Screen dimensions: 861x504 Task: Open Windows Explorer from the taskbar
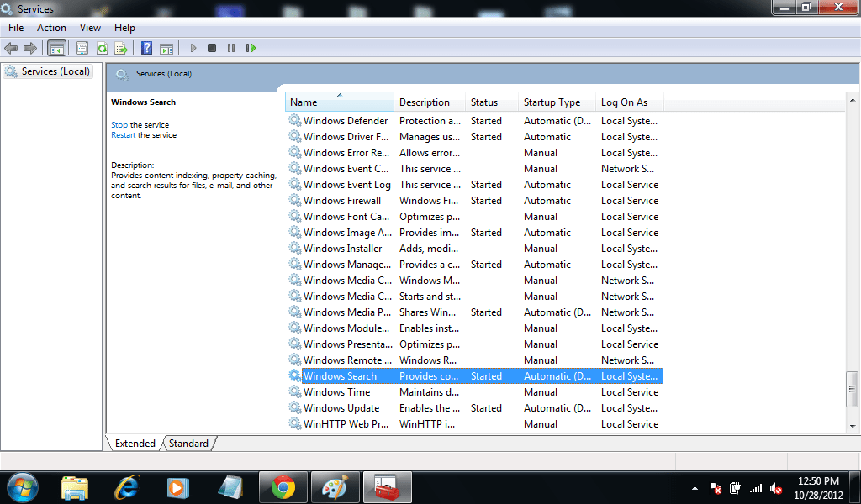75,487
